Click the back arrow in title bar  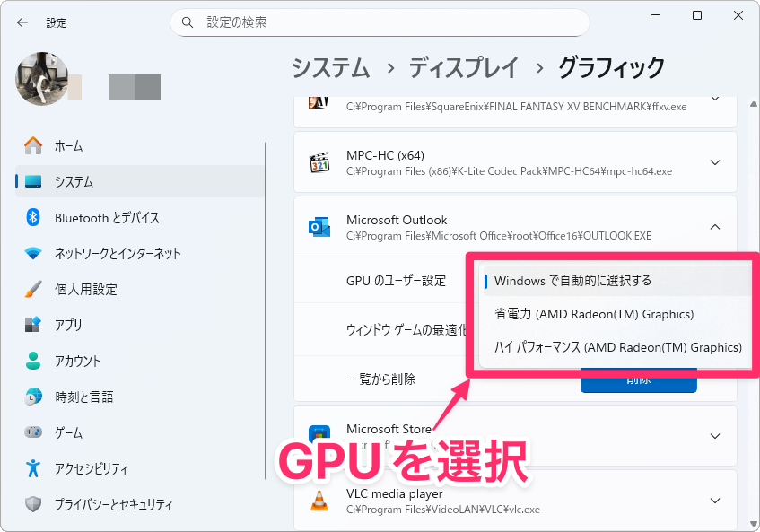[x=22, y=22]
